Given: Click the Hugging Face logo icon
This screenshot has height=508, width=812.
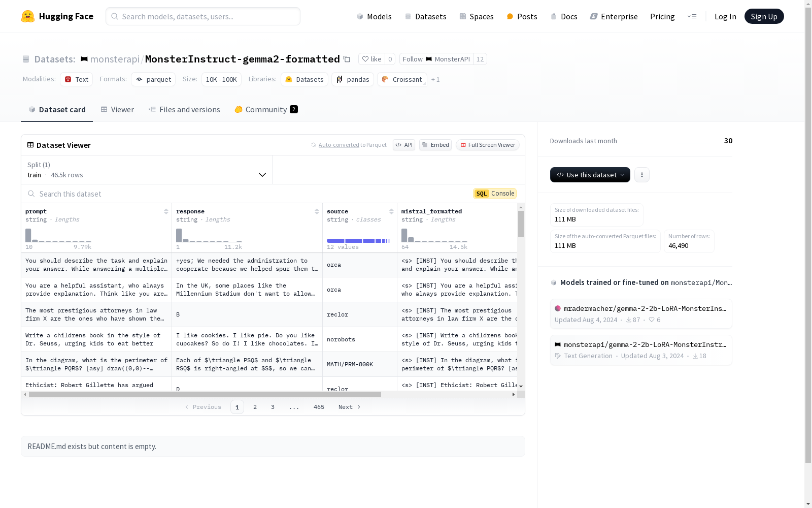Looking at the screenshot, I should coord(28,16).
